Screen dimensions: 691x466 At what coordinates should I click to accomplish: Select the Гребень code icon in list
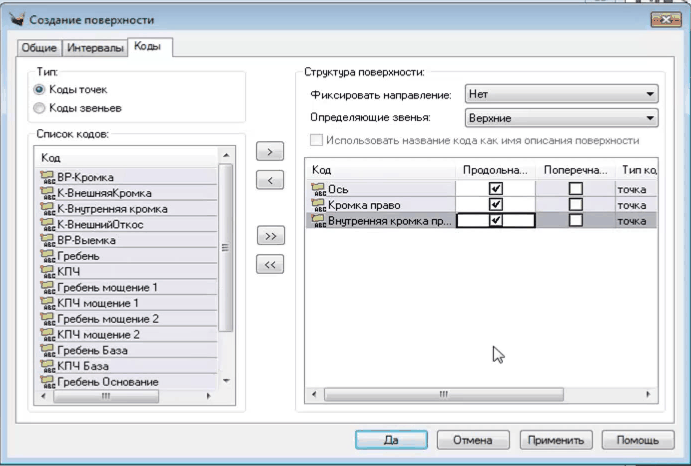[47, 255]
